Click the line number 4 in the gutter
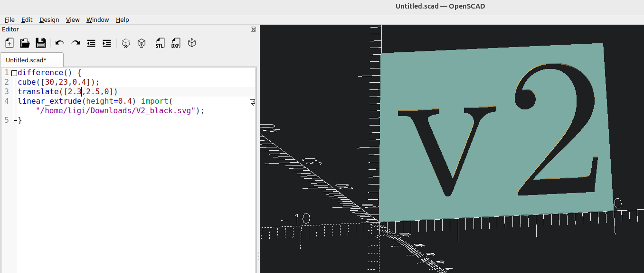Image resolution: width=644 pixels, height=273 pixels. point(6,101)
